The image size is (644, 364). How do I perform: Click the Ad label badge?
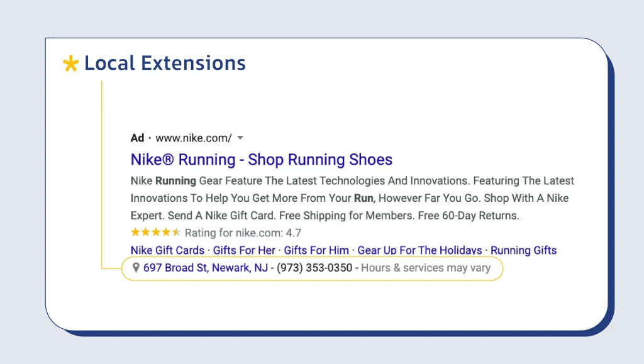coord(137,138)
